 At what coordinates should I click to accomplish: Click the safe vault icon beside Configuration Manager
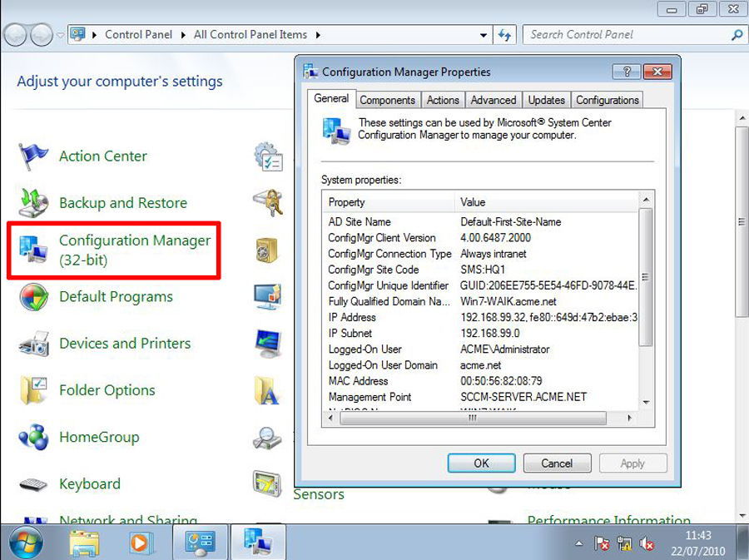pyautogui.click(x=266, y=250)
